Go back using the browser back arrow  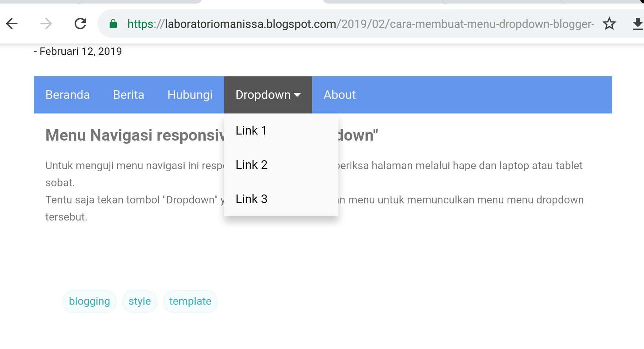tap(12, 24)
